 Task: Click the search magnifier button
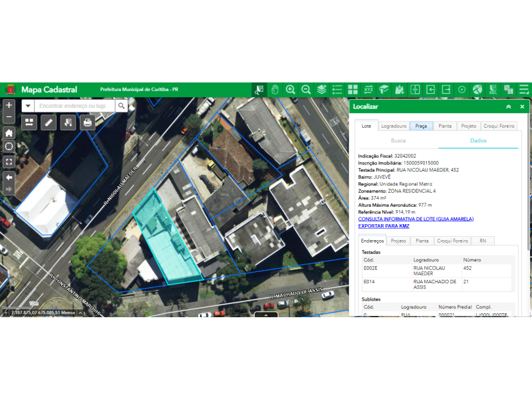point(121,106)
